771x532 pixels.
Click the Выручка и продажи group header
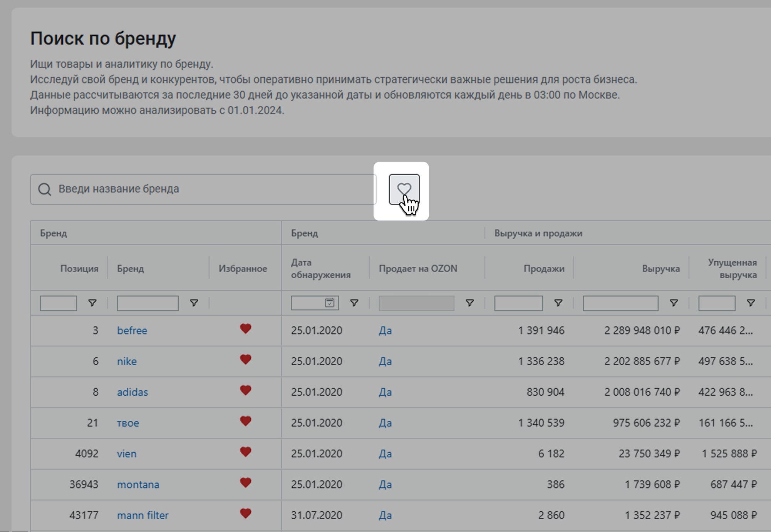click(538, 233)
